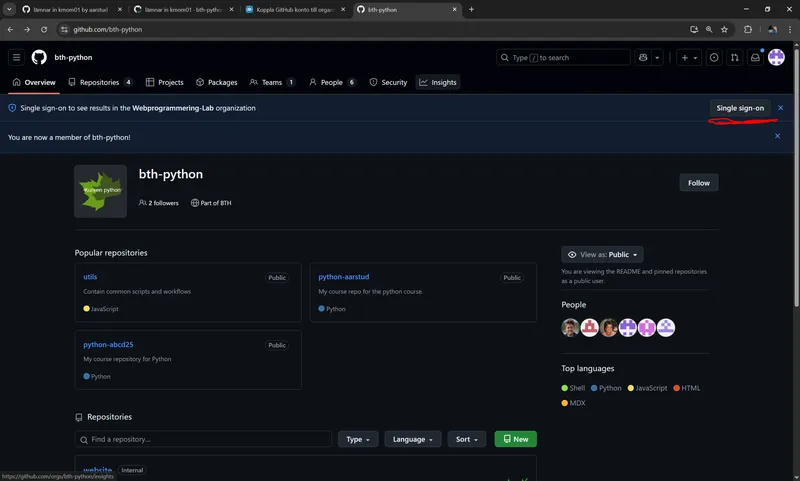Expand the Type filter dropdown
The height and width of the screenshot is (481, 800).
[358, 439]
